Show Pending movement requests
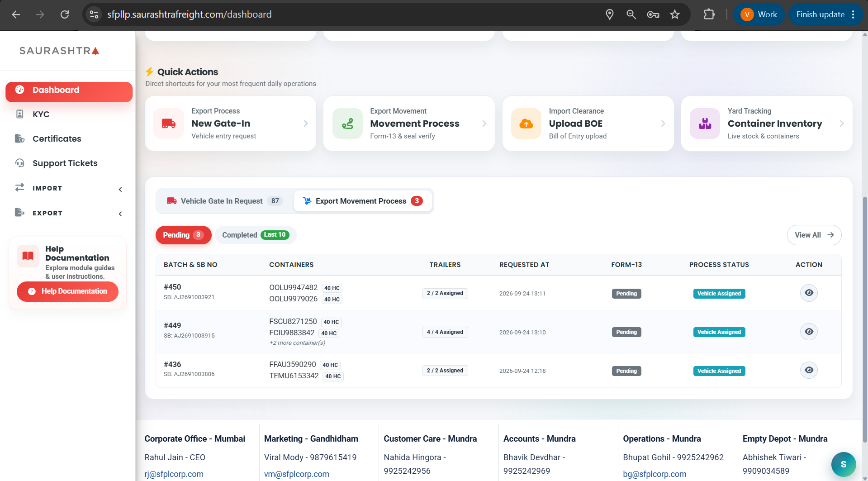This screenshot has height=481, width=868. tap(183, 235)
